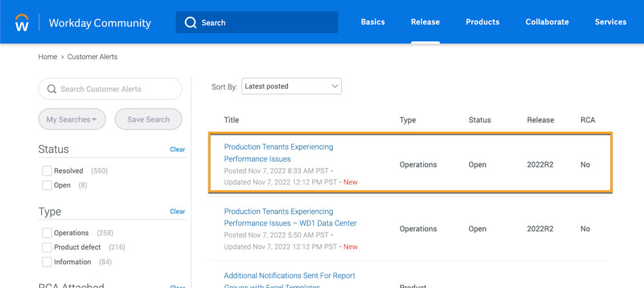Image resolution: width=644 pixels, height=288 pixels.
Task: Click the Save Search button
Action: (148, 119)
